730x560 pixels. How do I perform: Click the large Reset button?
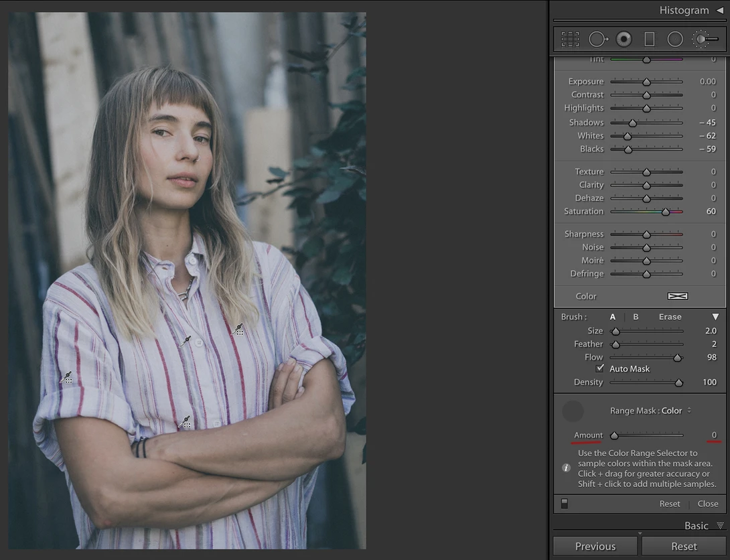[x=684, y=546]
